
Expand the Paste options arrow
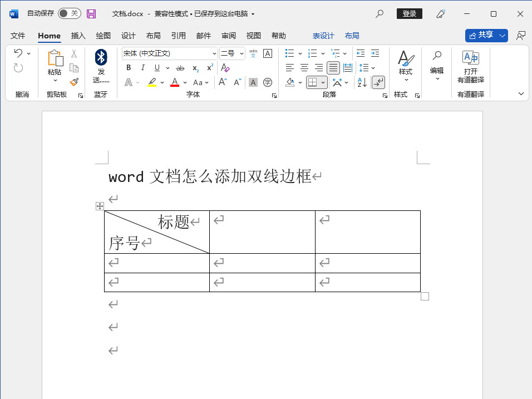tap(55, 80)
